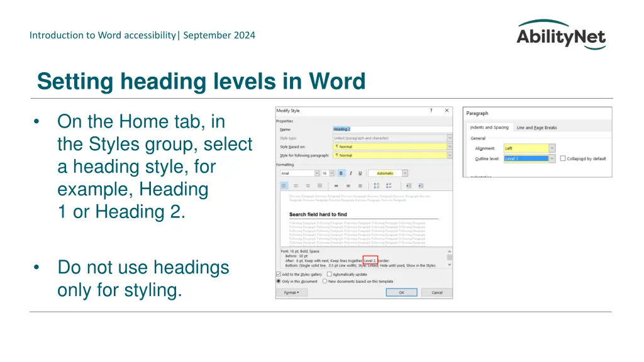Click Cancel in Modify Style dialog
This screenshot has width=644, height=362.
coord(437,293)
